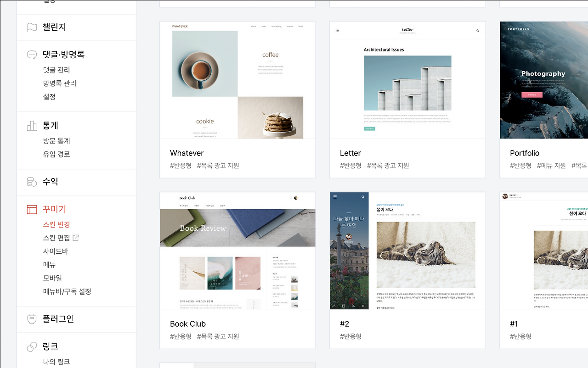
Task: Open 메뉴바/구독 설정
Action: [67, 291]
